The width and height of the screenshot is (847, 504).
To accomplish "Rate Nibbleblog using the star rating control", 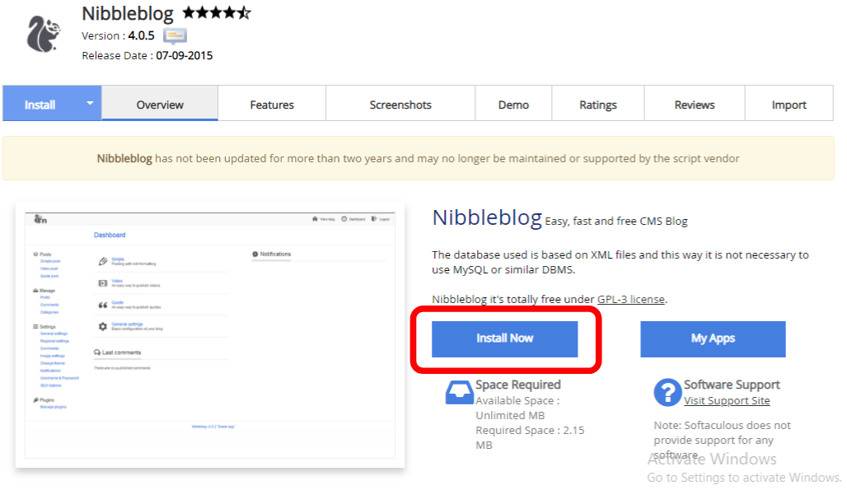I will (x=214, y=12).
